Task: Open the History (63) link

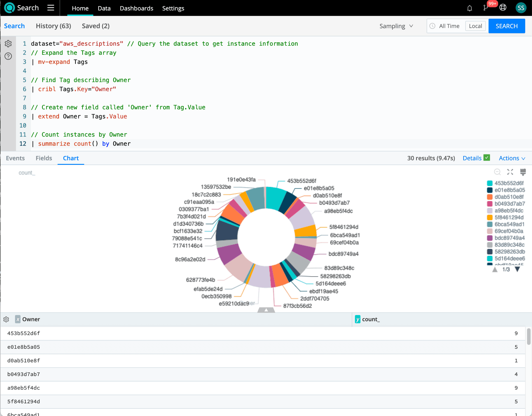Action: click(x=53, y=26)
